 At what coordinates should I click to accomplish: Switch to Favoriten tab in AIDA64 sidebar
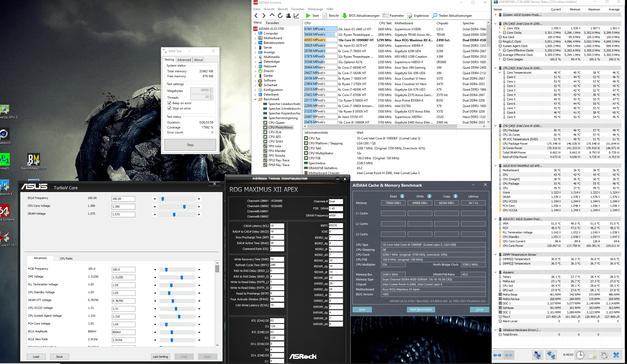(272, 23)
